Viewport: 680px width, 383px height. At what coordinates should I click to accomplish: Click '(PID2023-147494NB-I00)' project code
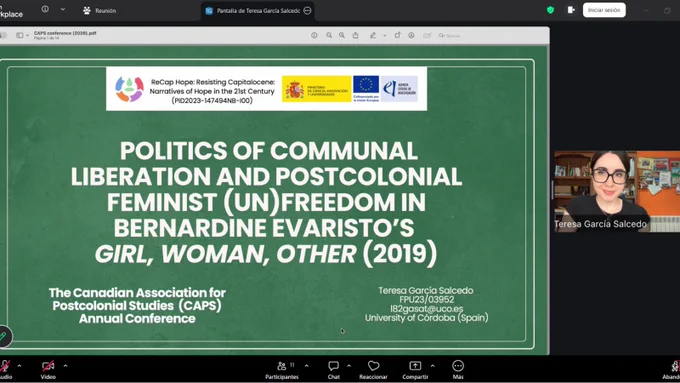point(212,101)
